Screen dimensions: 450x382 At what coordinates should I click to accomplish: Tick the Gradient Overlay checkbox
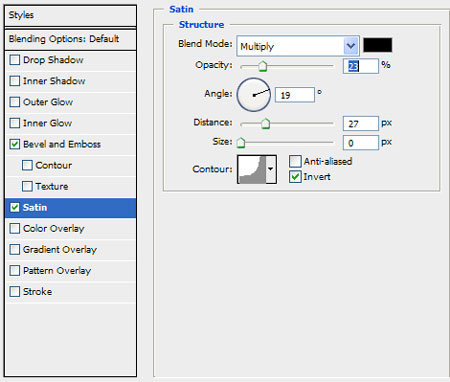coord(15,250)
